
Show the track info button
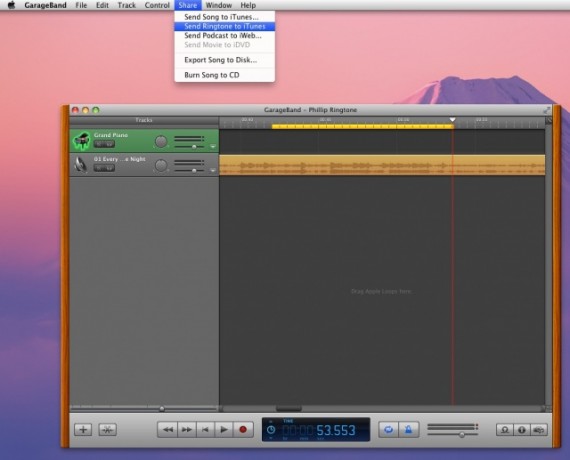pyautogui.click(x=522, y=429)
